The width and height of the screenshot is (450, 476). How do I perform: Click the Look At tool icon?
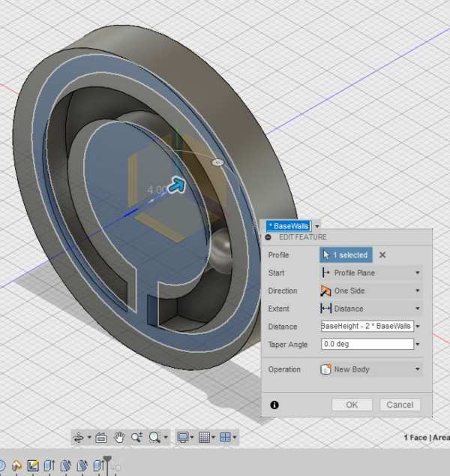(101, 438)
